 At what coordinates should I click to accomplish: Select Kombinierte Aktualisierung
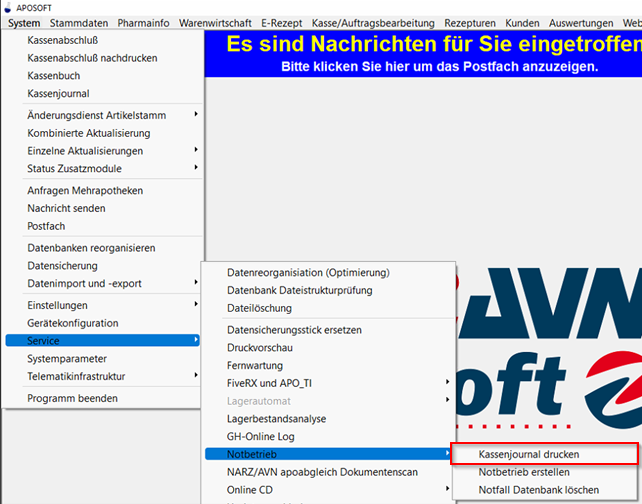click(x=102, y=133)
